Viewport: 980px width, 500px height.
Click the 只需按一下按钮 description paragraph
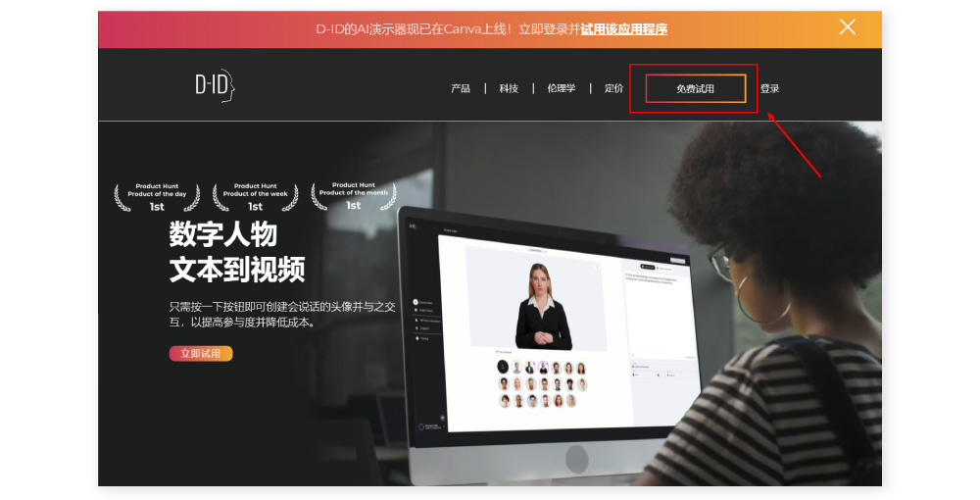(x=282, y=315)
